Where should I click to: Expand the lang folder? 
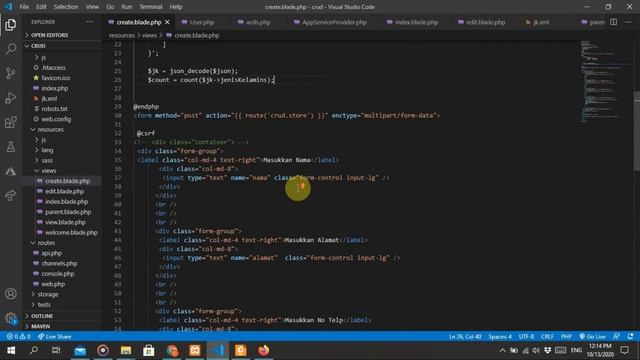pos(47,150)
